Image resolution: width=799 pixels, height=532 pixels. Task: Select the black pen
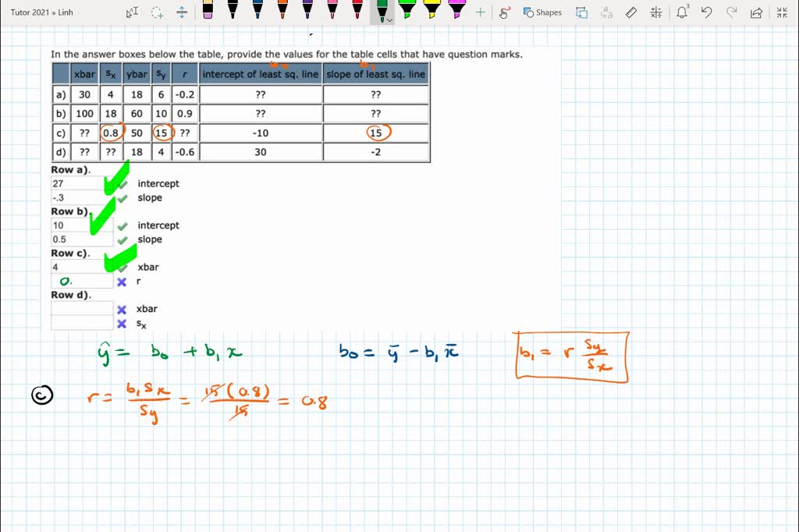(x=233, y=11)
